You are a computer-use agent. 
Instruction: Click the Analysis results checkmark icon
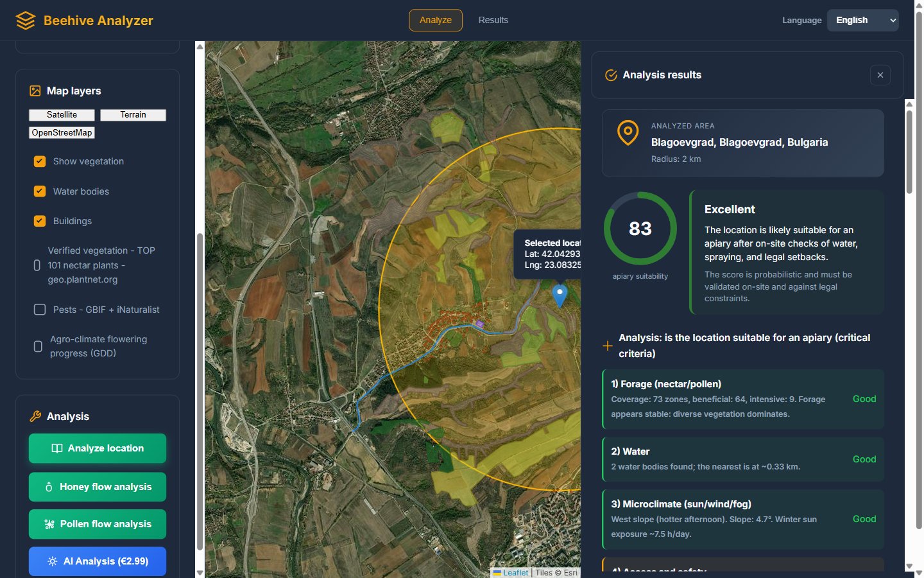point(612,75)
